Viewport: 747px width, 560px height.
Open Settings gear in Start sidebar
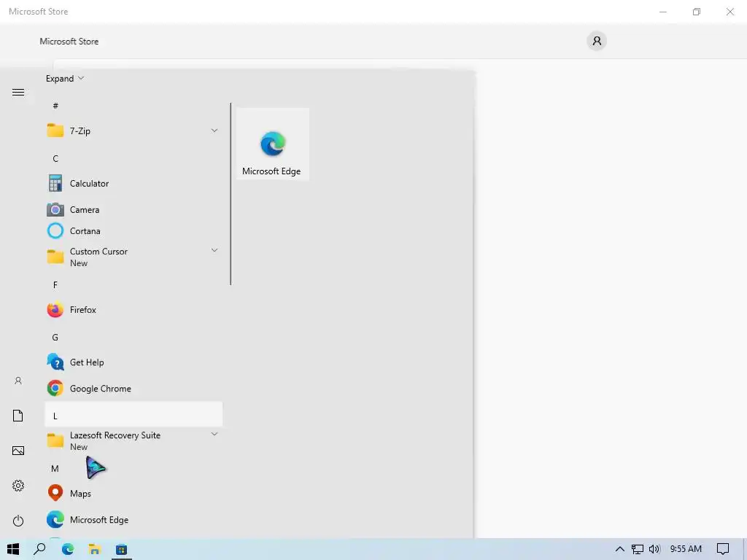[x=18, y=486]
